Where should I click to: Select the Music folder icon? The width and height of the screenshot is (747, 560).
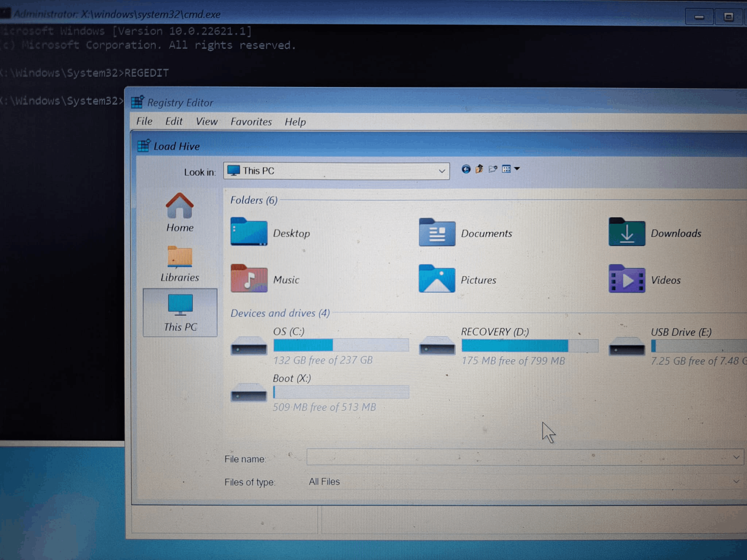tap(249, 279)
